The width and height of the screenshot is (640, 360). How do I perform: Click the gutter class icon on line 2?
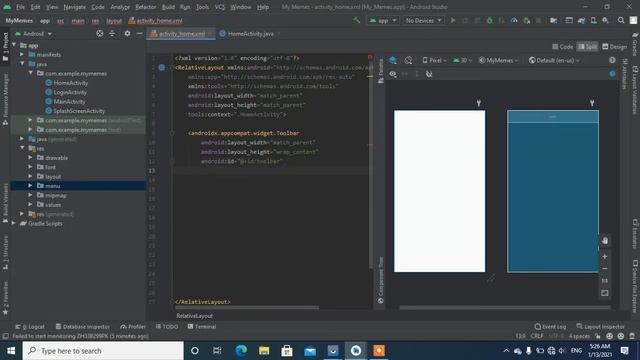[x=162, y=67]
